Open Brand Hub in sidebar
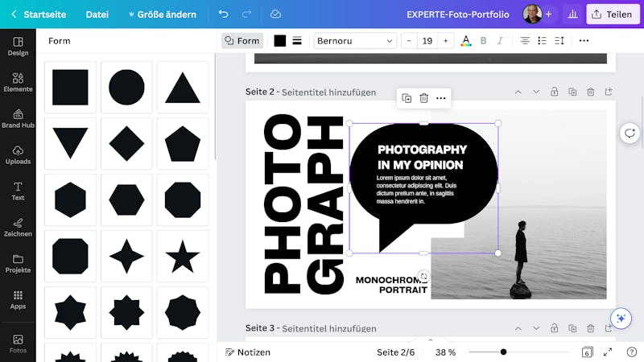The height and width of the screenshot is (362, 644). click(x=18, y=118)
